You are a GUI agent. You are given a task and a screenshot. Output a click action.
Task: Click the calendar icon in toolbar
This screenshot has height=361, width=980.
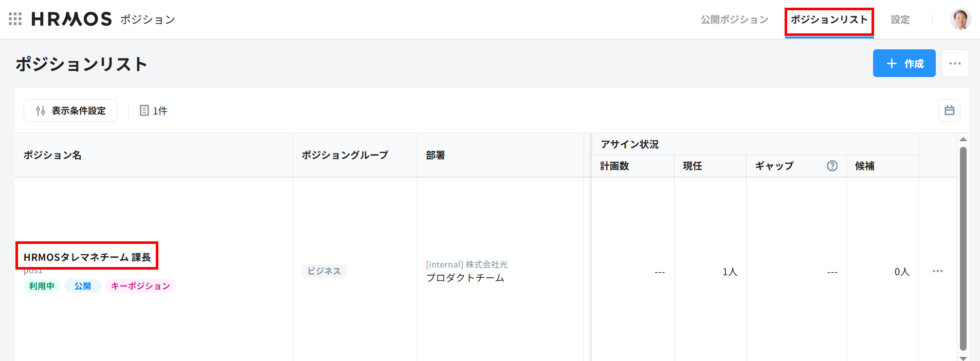[x=949, y=110]
